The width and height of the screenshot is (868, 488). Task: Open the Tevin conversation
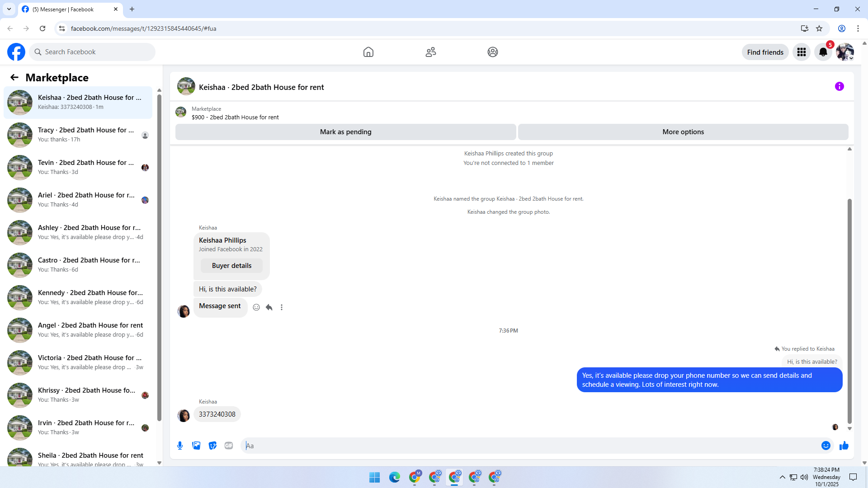(x=78, y=168)
